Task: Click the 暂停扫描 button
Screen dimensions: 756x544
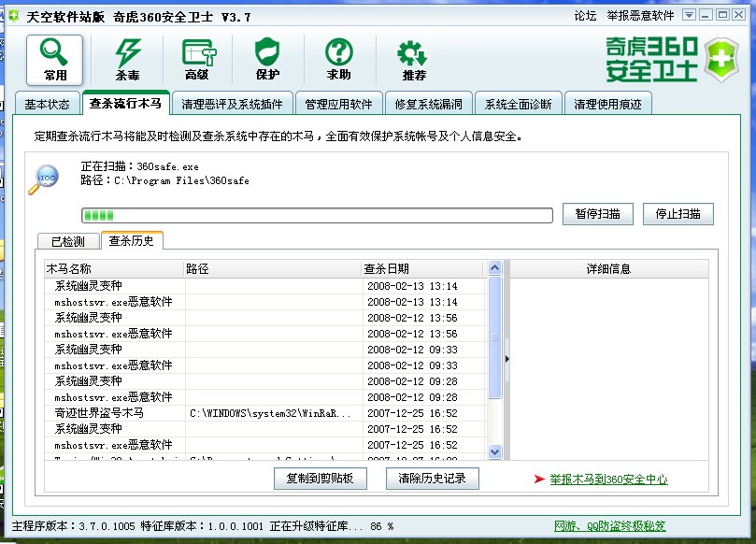Action: point(598,214)
